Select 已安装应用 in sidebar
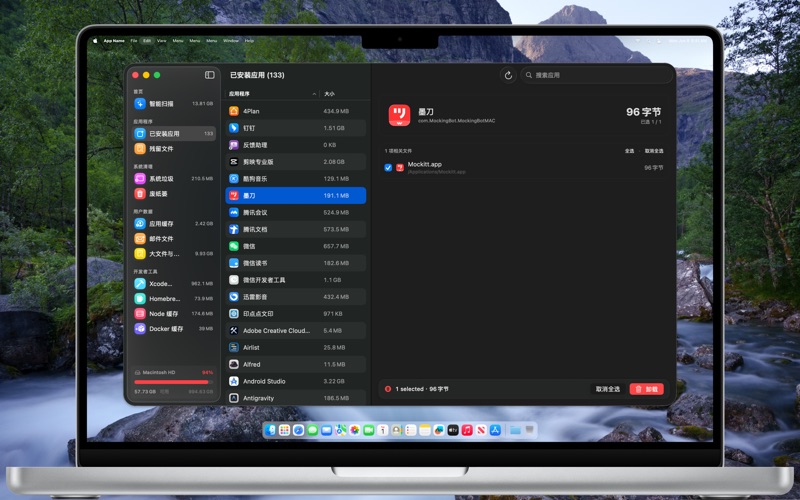Screen dimensions: 800x500 174,134
